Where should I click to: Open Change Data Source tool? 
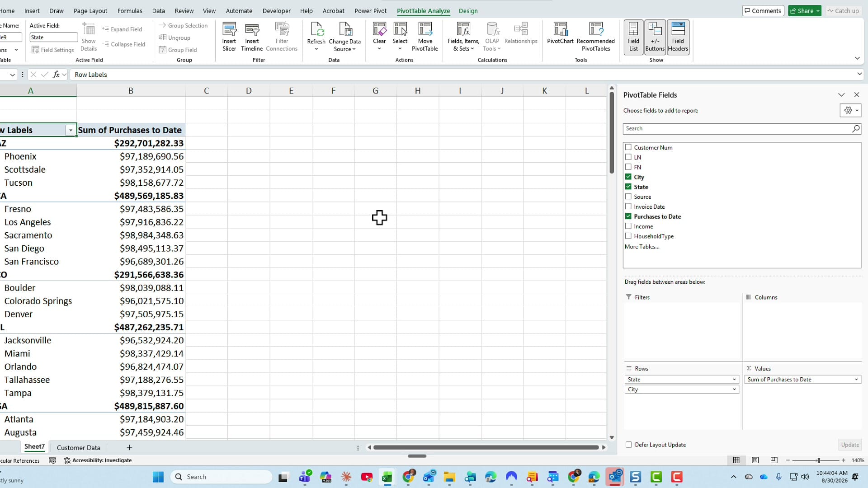pos(345,37)
